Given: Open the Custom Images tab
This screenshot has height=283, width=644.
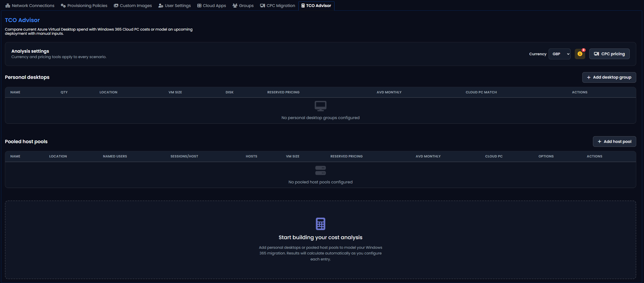Looking at the screenshot, I should [x=133, y=5].
